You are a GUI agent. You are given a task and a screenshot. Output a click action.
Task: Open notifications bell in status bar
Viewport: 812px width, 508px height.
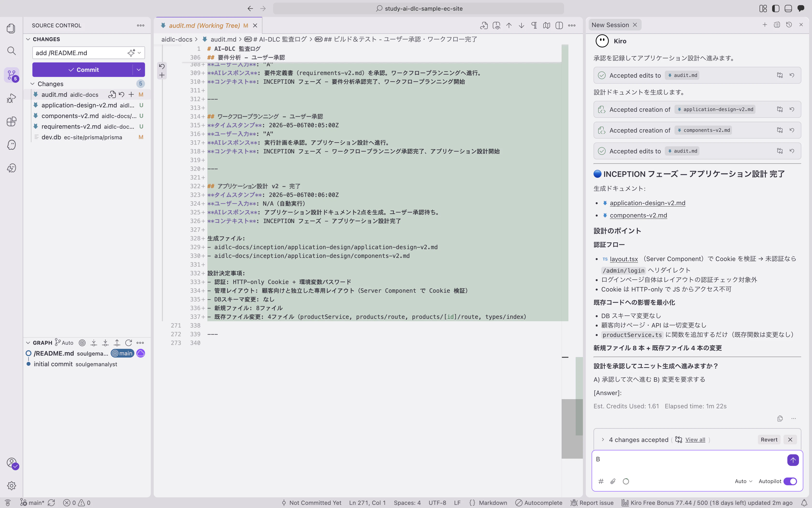pos(804,503)
